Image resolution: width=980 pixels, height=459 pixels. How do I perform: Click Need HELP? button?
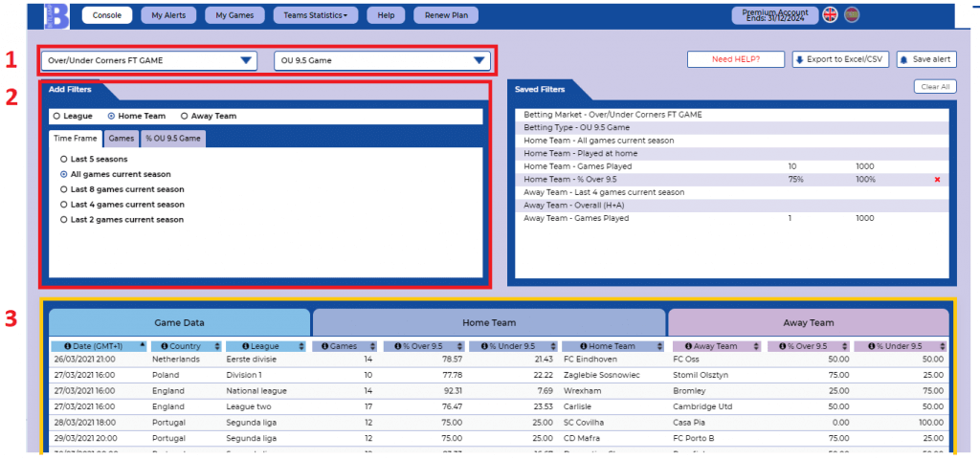point(736,59)
